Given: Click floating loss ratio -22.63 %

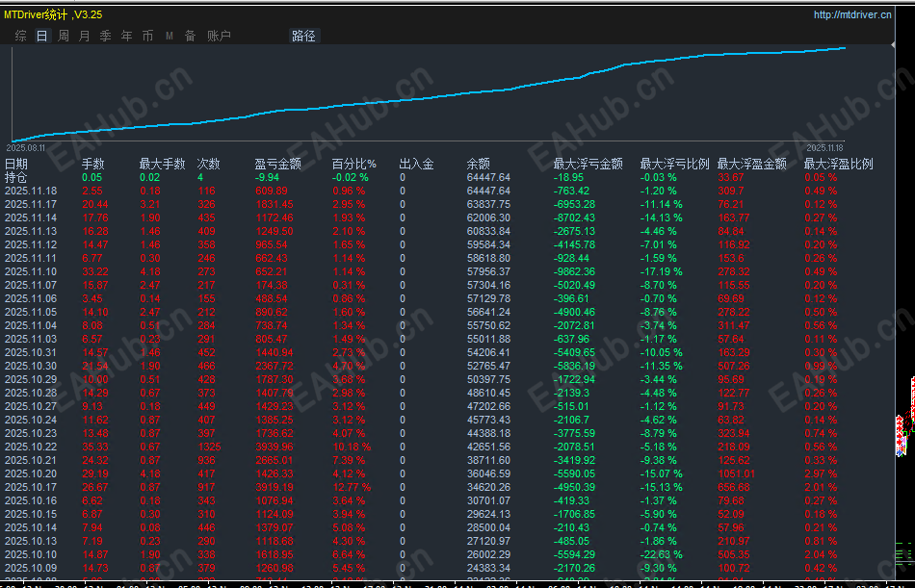Looking at the screenshot, I should click(x=661, y=554).
